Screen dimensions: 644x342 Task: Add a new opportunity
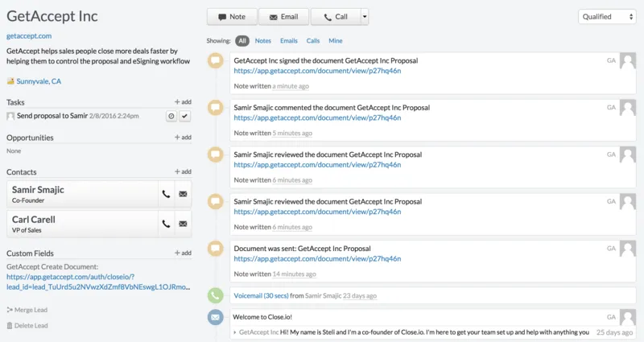pyautogui.click(x=183, y=137)
